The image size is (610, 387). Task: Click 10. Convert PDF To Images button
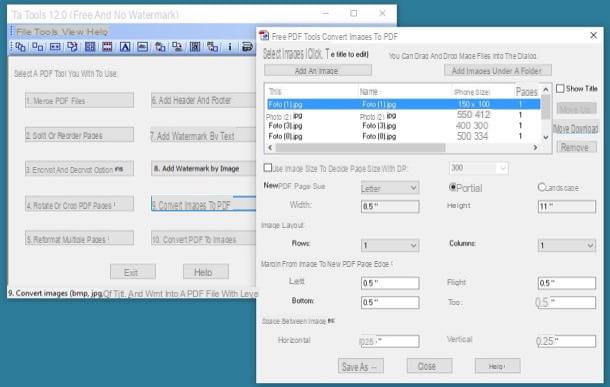click(203, 238)
